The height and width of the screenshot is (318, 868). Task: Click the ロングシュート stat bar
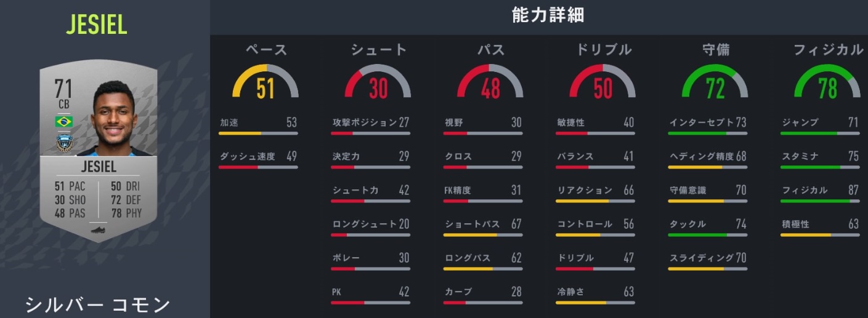[x=371, y=234]
